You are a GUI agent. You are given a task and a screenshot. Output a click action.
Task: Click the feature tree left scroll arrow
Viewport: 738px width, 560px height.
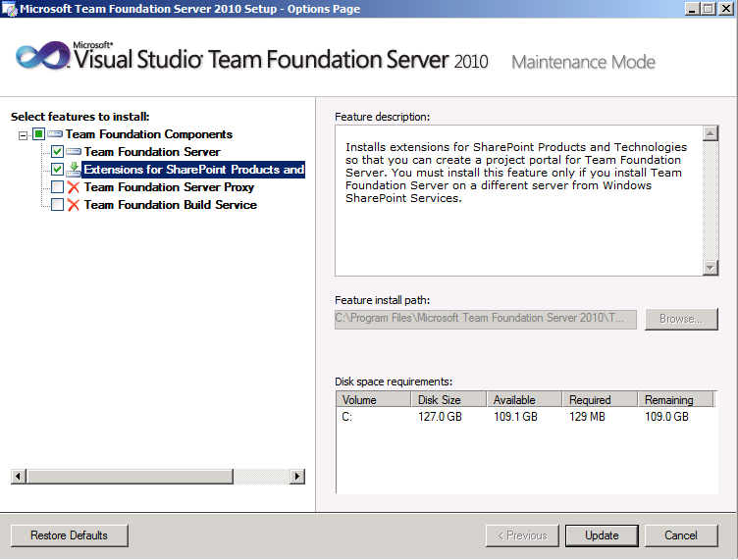point(19,477)
